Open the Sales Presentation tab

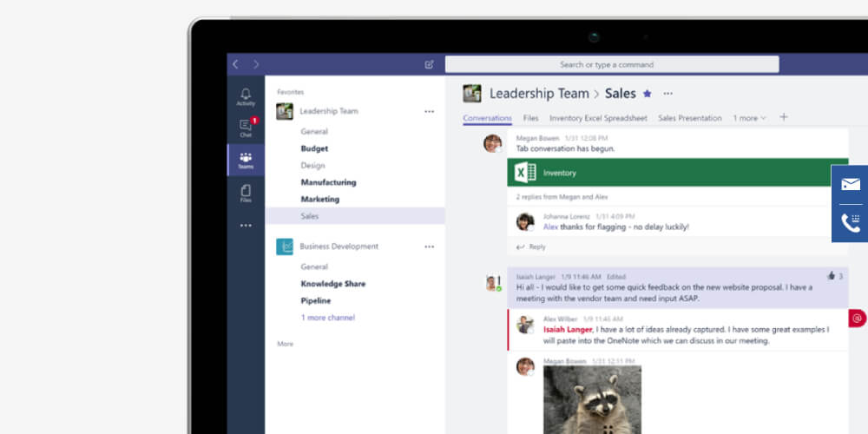(x=690, y=118)
